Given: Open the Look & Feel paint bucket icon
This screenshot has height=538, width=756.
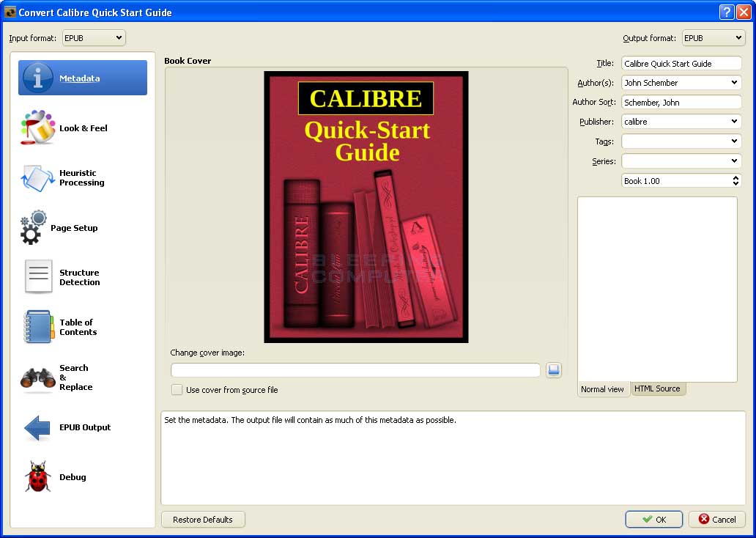Looking at the screenshot, I should [x=38, y=128].
